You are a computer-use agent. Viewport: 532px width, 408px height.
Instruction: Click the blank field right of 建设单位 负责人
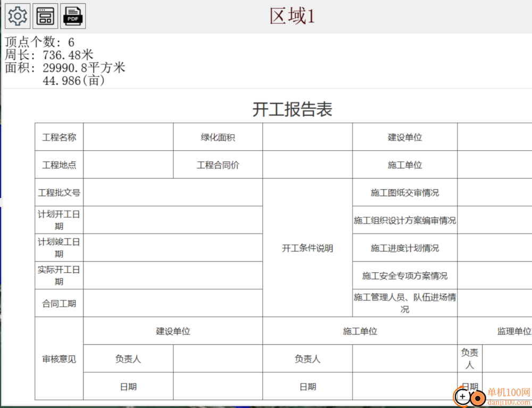tap(218, 359)
